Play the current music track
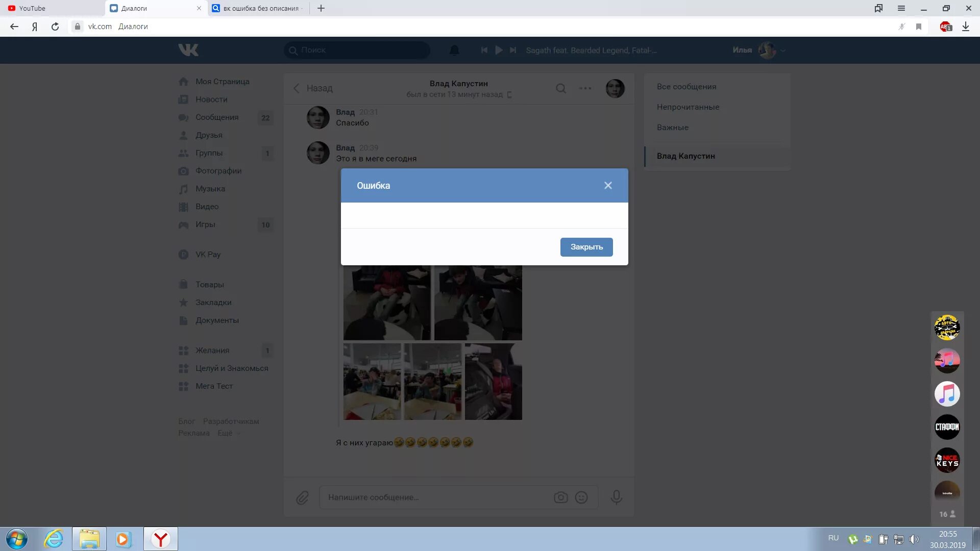This screenshot has height=551, width=980. point(499,50)
